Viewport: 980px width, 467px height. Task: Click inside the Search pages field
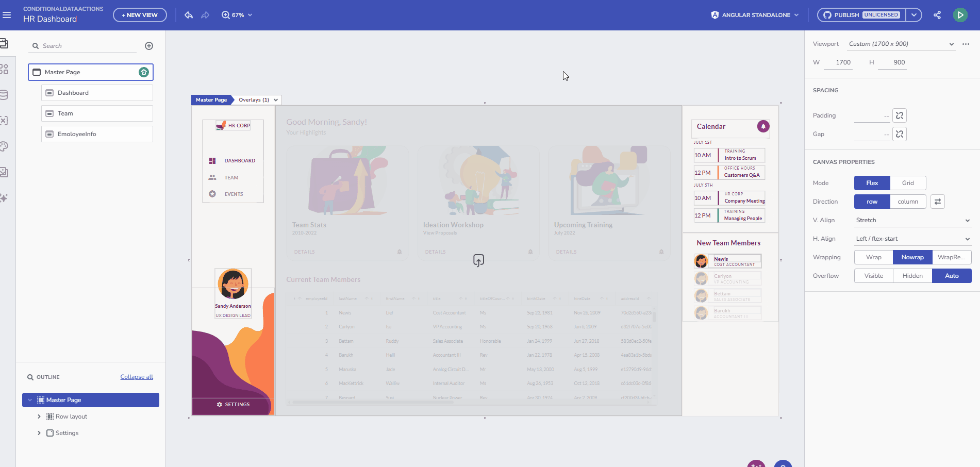[x=82, y=45]
